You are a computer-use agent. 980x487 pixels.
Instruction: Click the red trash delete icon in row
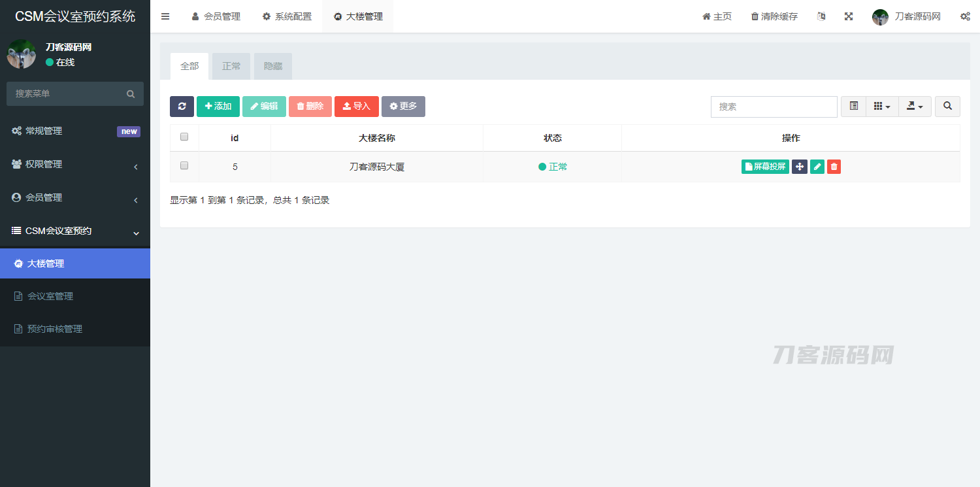(834, 167)
